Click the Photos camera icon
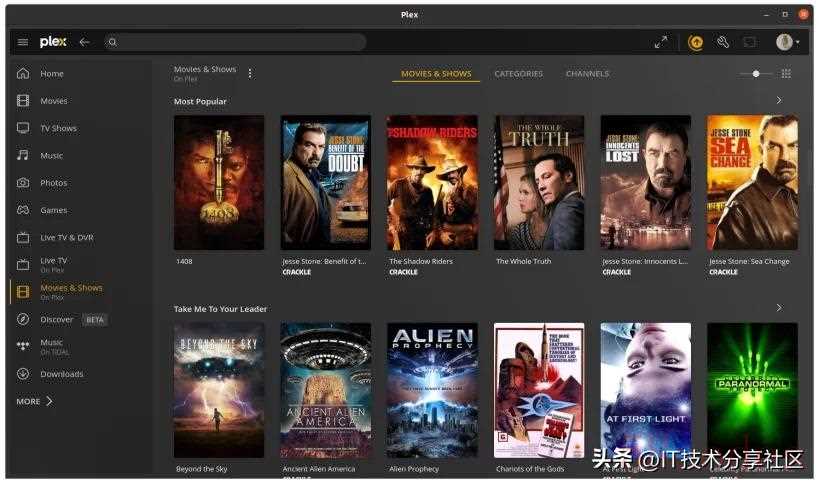 coord(23,183)
